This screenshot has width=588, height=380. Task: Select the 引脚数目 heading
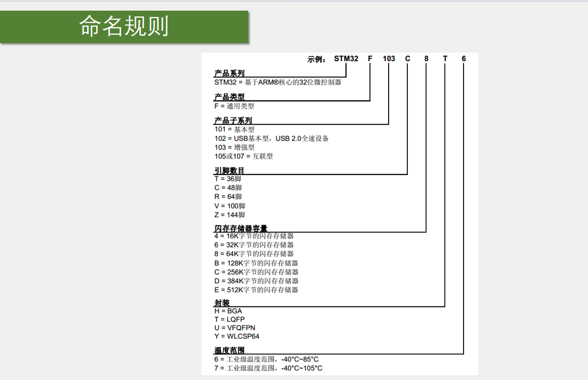(x=229, y=170)
